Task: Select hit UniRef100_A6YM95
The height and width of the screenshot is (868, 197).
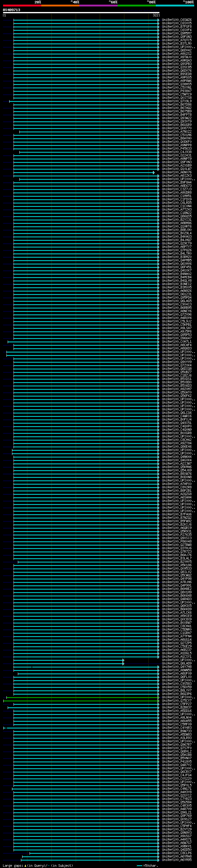Action: [x=176, y=860]
